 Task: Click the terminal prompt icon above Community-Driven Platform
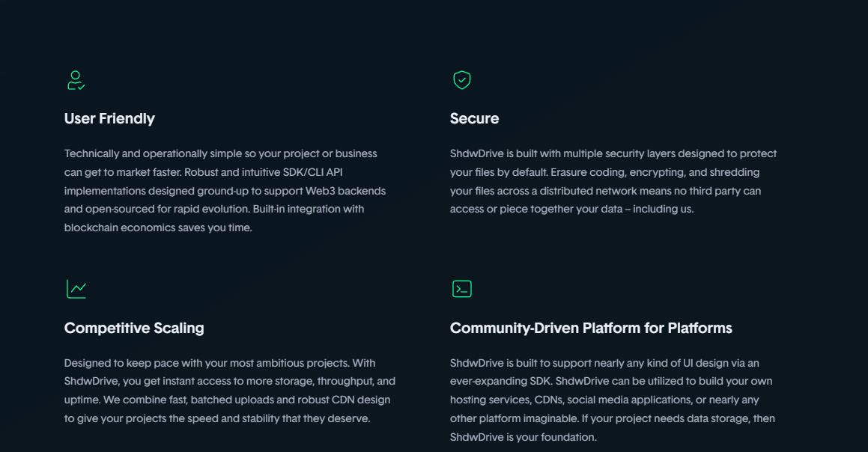pyautogui.click(x=462, y=289)
